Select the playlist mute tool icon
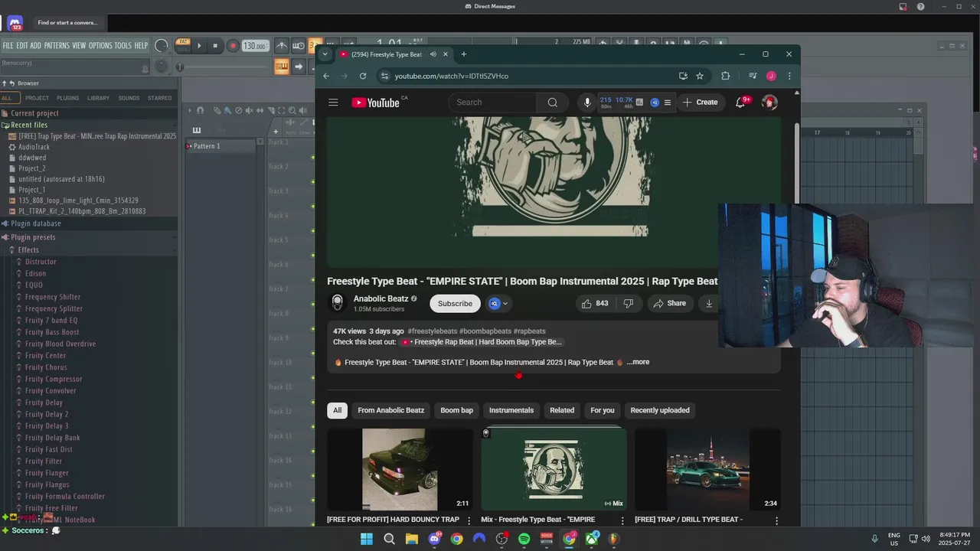Image resolution: width=980 pixels, height=551 pixels. click(249, 111)
